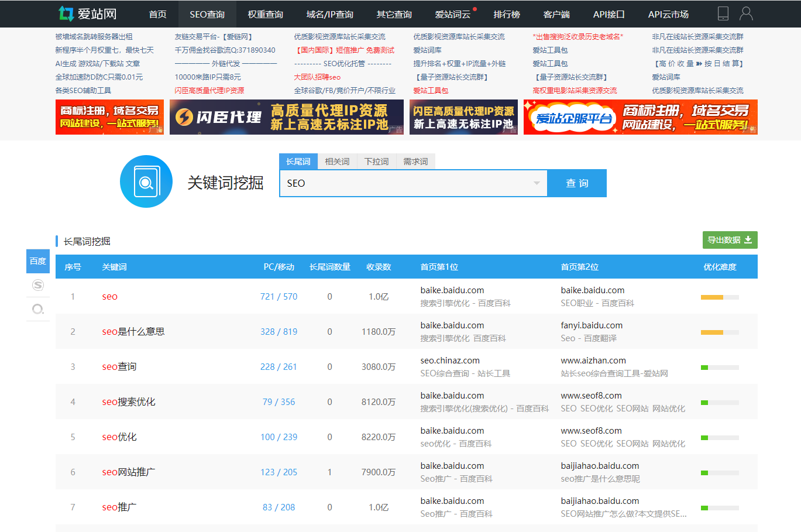Click 高权重电影站采集资源交流 ad link

click(x=575, y=91)
